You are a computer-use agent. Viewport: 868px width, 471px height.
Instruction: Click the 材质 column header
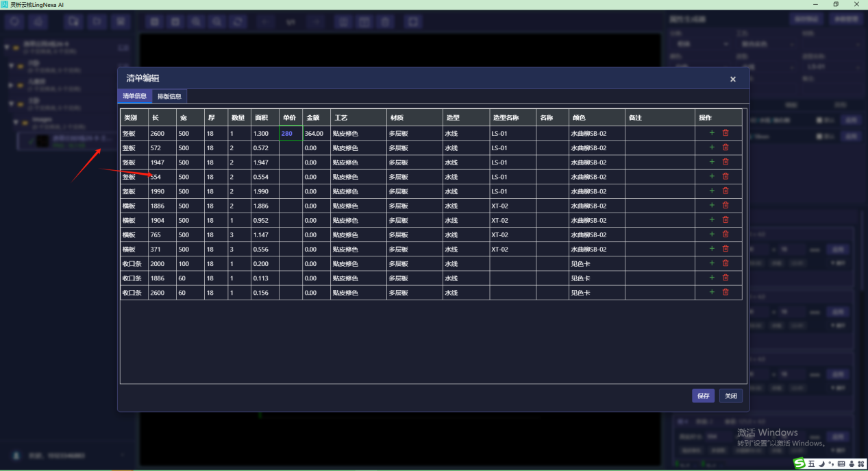tap(414, 117)
